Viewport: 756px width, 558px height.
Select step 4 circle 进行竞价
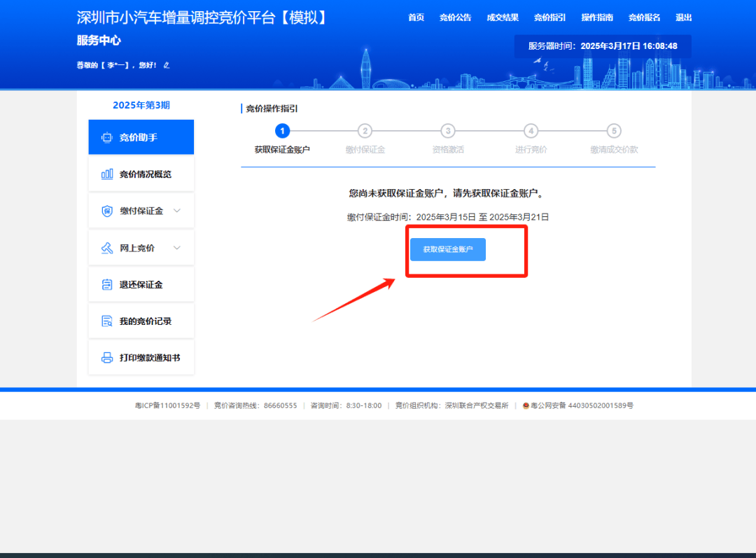531,131
